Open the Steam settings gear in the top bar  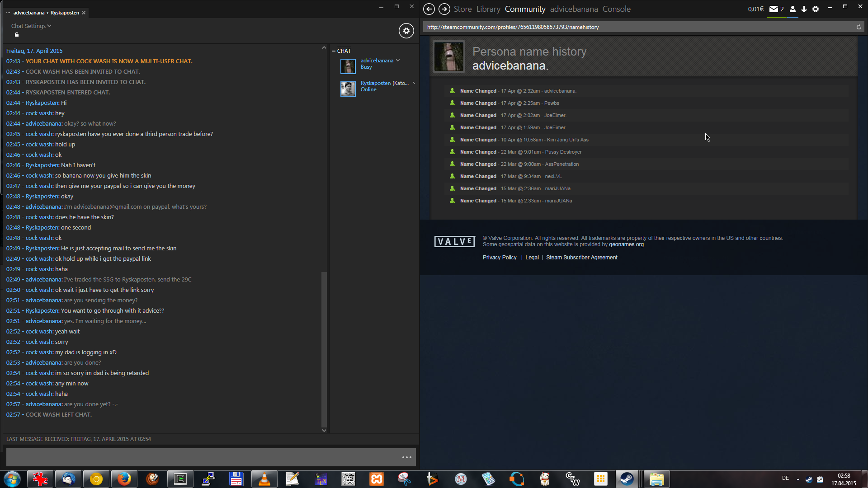click(x=816, y=9)
